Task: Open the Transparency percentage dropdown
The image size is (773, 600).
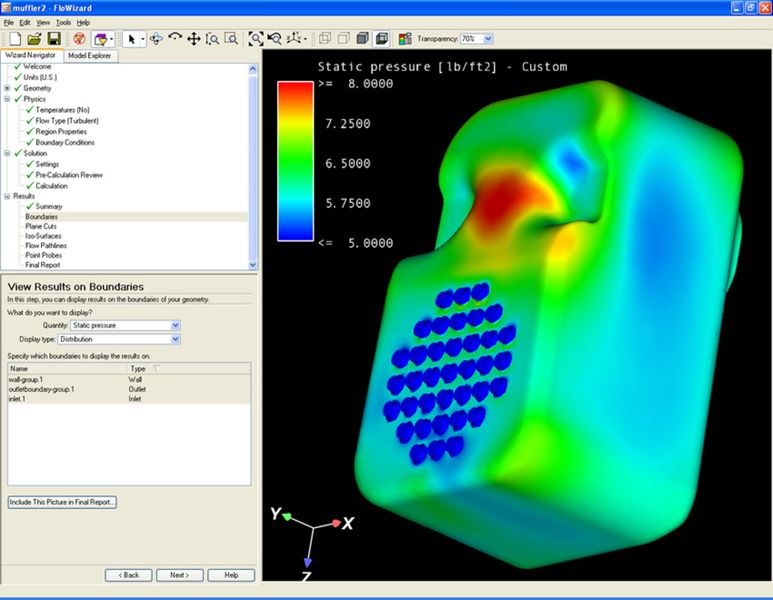Action: [488, 38]
